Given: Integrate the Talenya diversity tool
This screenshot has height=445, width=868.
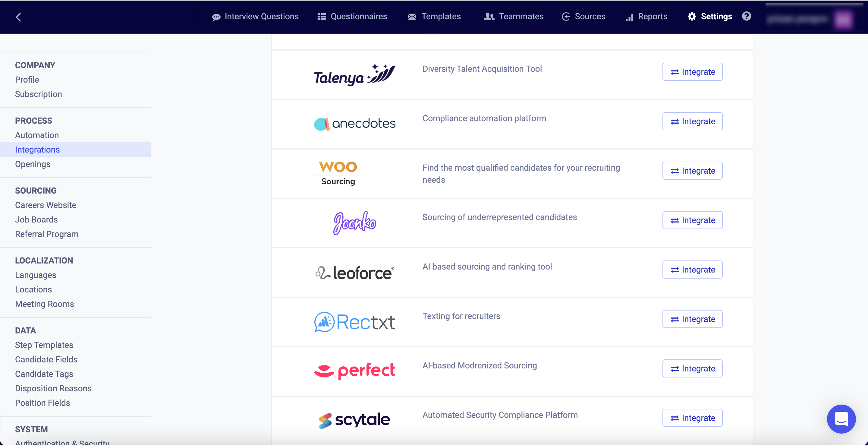Looking at the screenshot, I should [x=692, y=72].
